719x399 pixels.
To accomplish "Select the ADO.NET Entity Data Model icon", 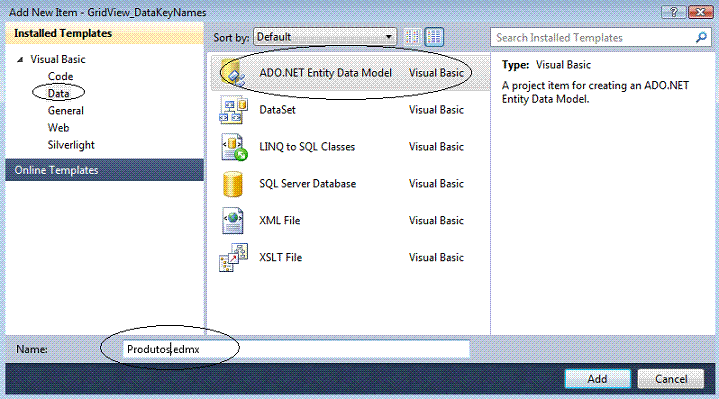I will coord(233,72).
